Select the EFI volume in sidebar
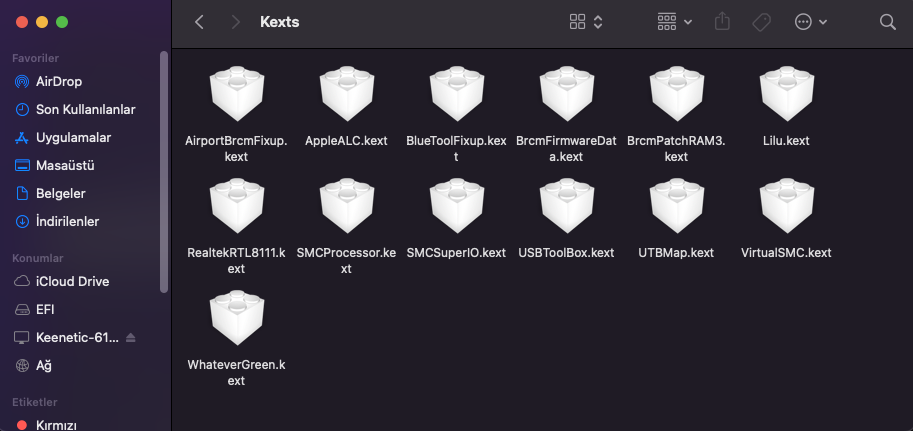 click(x=45, y=310)
